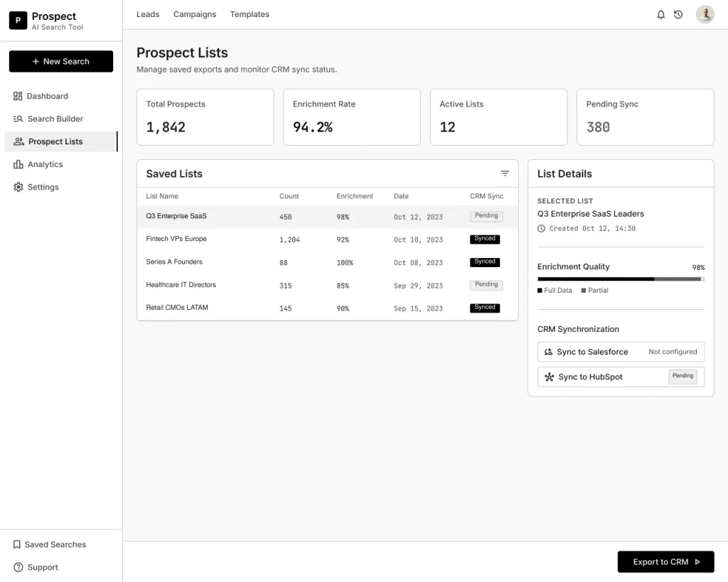Click the Partial legend item

click(595, 291)
